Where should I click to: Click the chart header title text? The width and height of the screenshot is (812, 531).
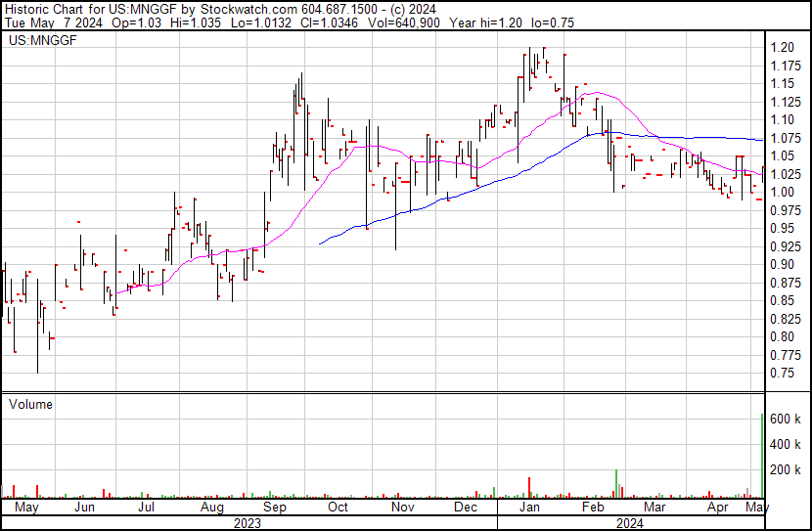(x=220, y=10)
